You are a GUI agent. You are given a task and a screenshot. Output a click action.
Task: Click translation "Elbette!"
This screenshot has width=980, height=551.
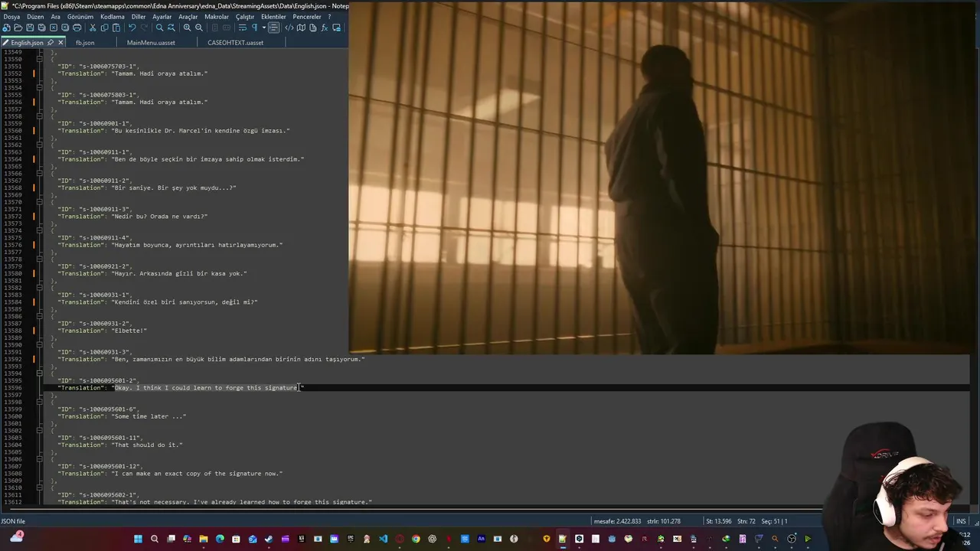pyautogui.click(x=129, y=331)
